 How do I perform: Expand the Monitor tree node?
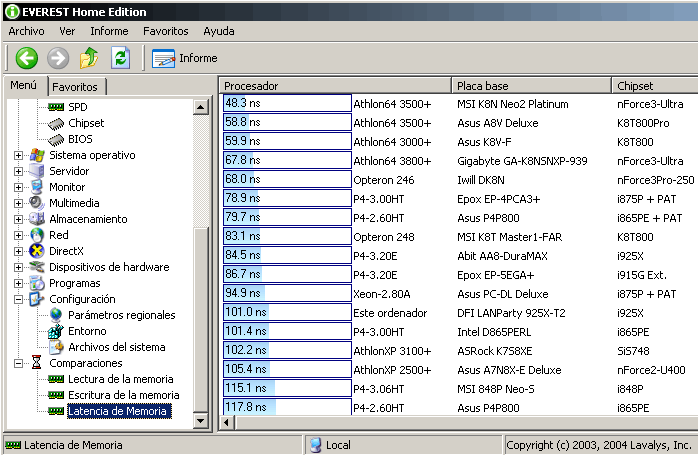[x=18, y=187]
